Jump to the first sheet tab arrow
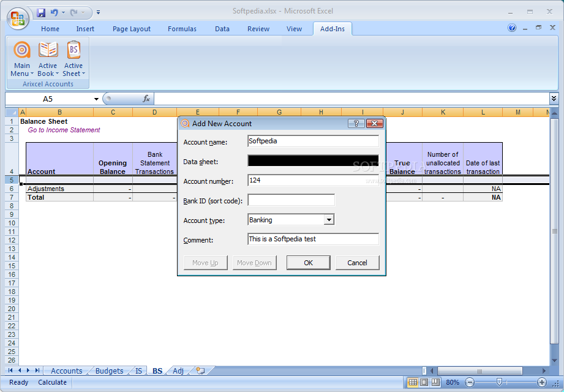Screen dimensions: 564x392 [10, 371]
